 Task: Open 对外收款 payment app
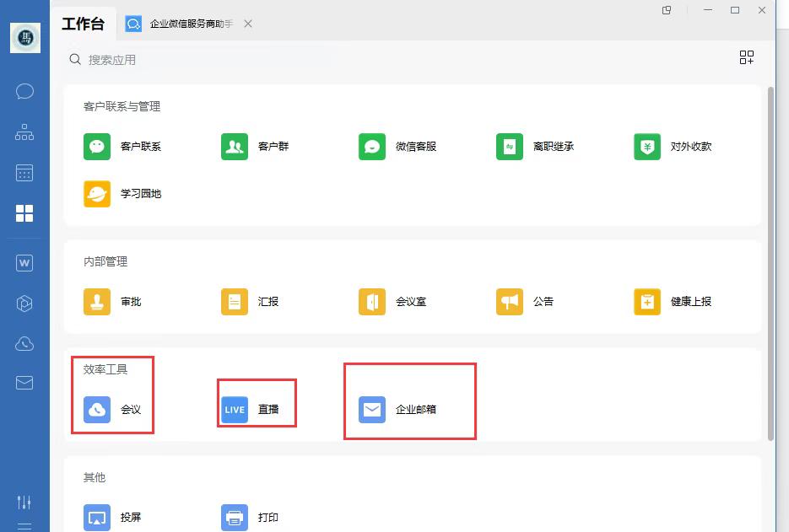[647, 146]
